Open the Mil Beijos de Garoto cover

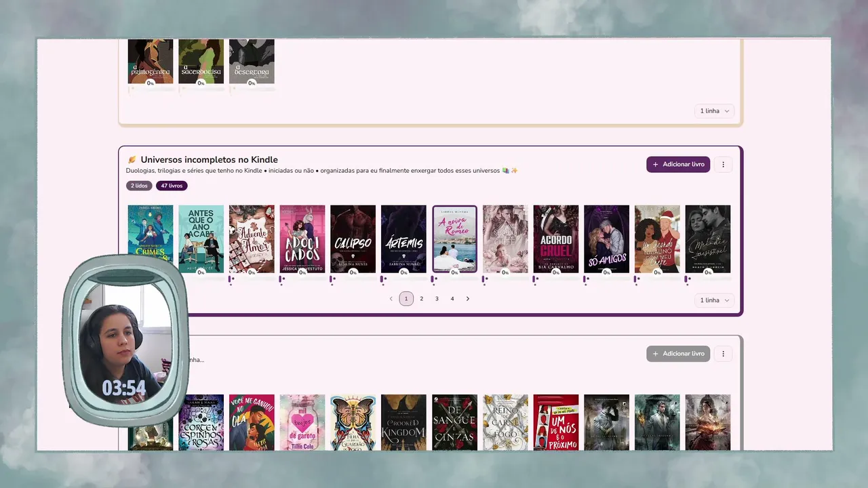[302, 422]
